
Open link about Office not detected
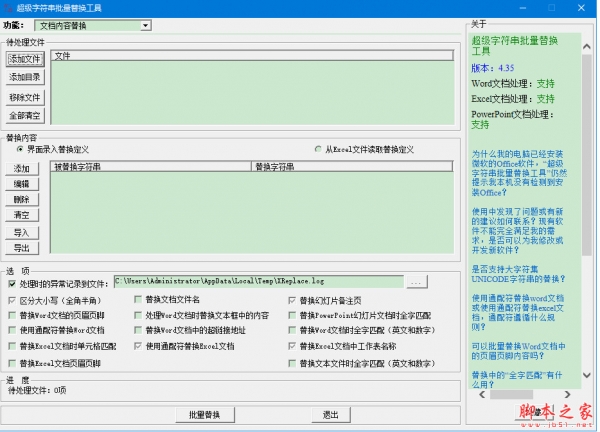(519, 173)
